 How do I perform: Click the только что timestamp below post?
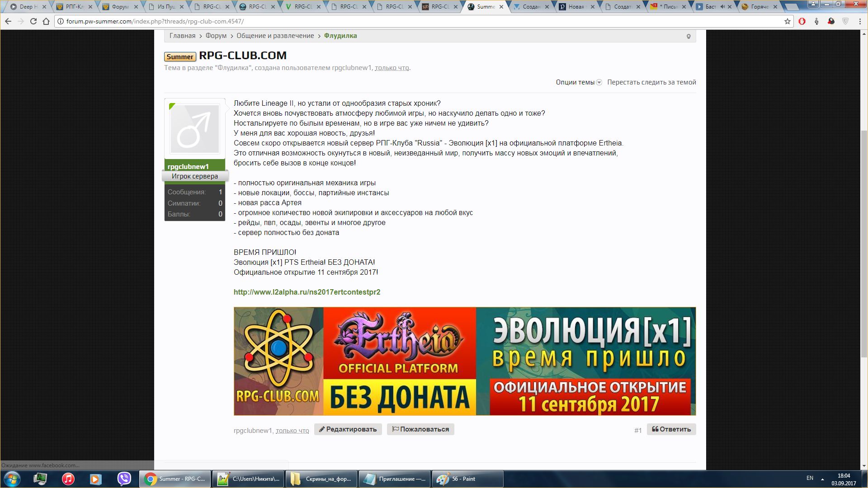(x=292, y=431)
